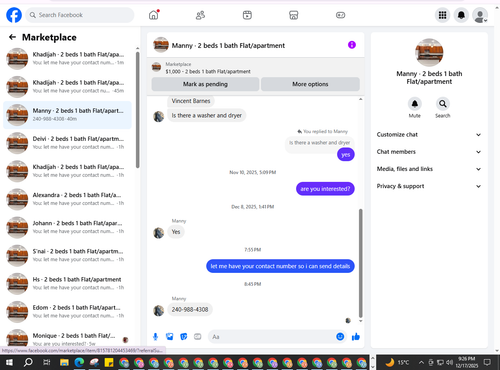Open the Gaming icon in top navigation
The height and width of the screenshot is (370, 500).
(340, 15)
